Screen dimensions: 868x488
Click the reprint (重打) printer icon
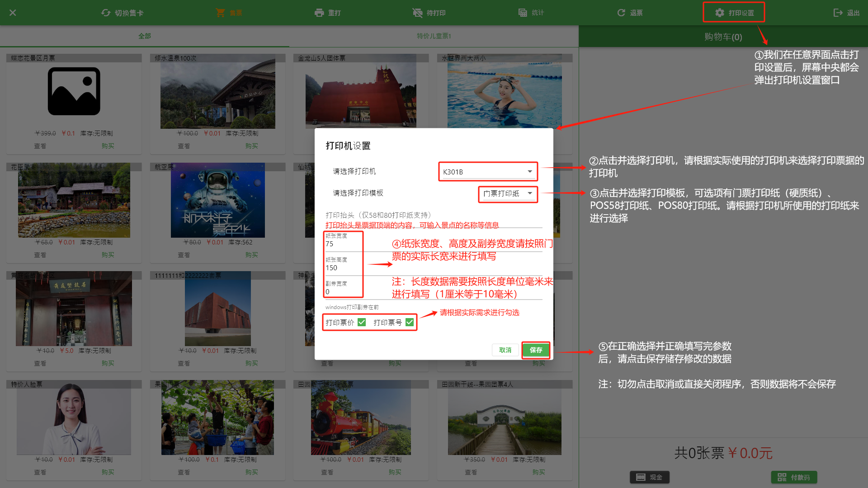coord(319,13)
